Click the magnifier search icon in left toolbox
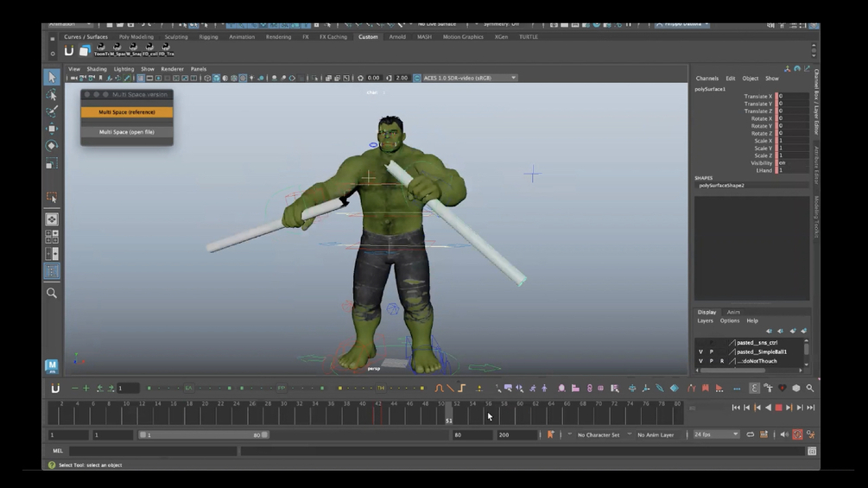 tap(52, 294)
